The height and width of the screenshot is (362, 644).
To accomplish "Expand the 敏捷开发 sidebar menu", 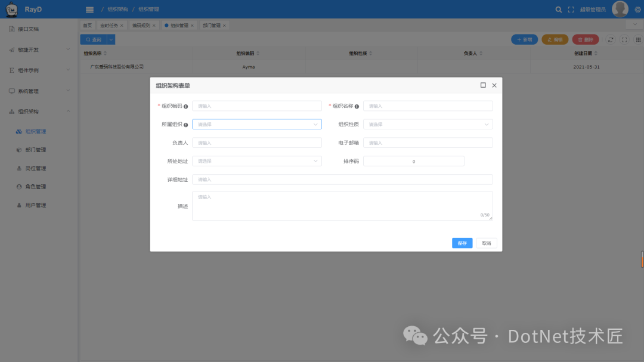I will coord(39,49).
